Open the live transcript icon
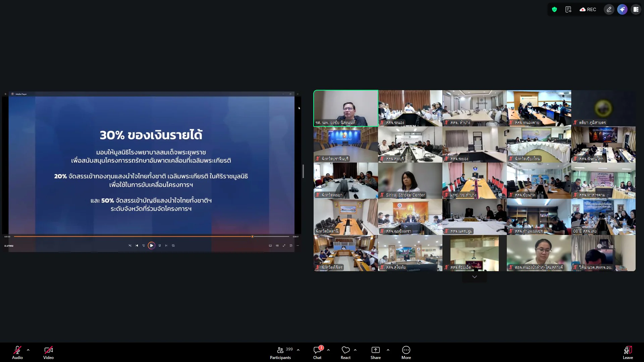Image resolution: width=644 pixels, height=362 pixels. pos(568,9)
